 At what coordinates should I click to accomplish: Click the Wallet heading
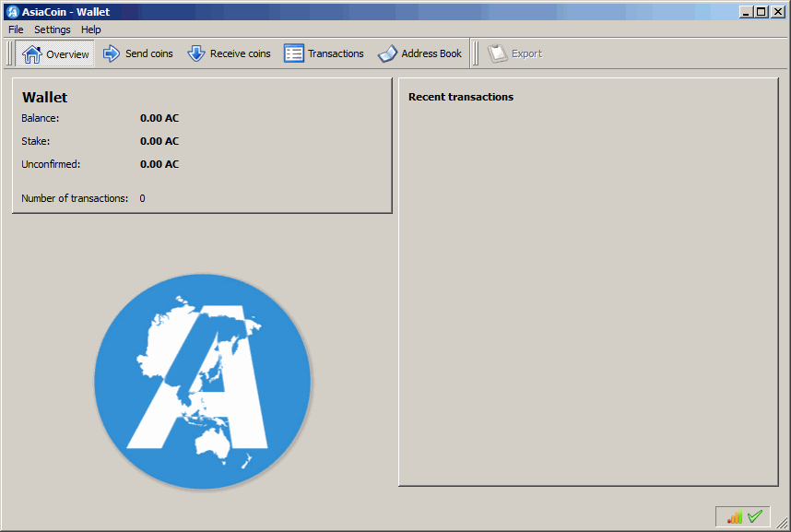pyautogui.click(x=45, y=98)
